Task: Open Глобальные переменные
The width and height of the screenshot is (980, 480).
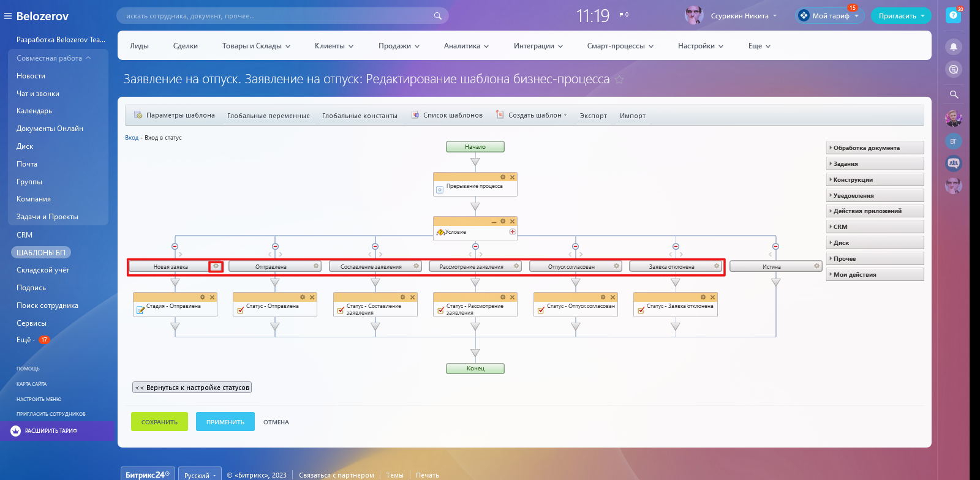Action: 268,116
